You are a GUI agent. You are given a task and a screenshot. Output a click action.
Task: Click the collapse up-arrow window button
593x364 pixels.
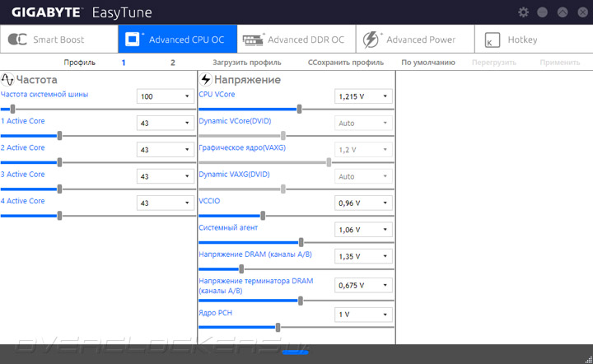point(563,12)
